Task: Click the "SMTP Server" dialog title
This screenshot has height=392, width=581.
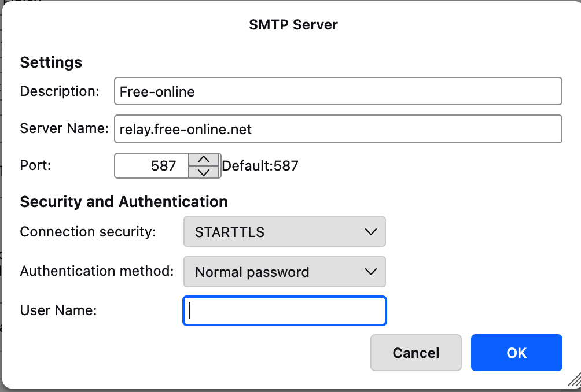Action: point(293,25)
